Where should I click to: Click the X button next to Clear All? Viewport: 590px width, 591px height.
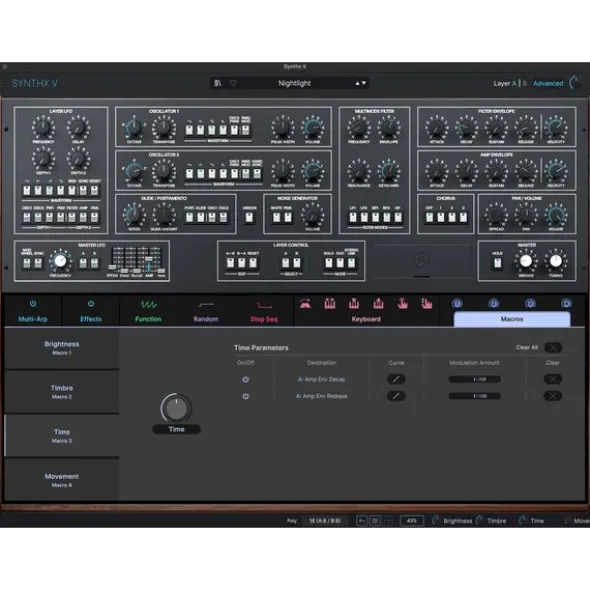[x=553, y=348]
